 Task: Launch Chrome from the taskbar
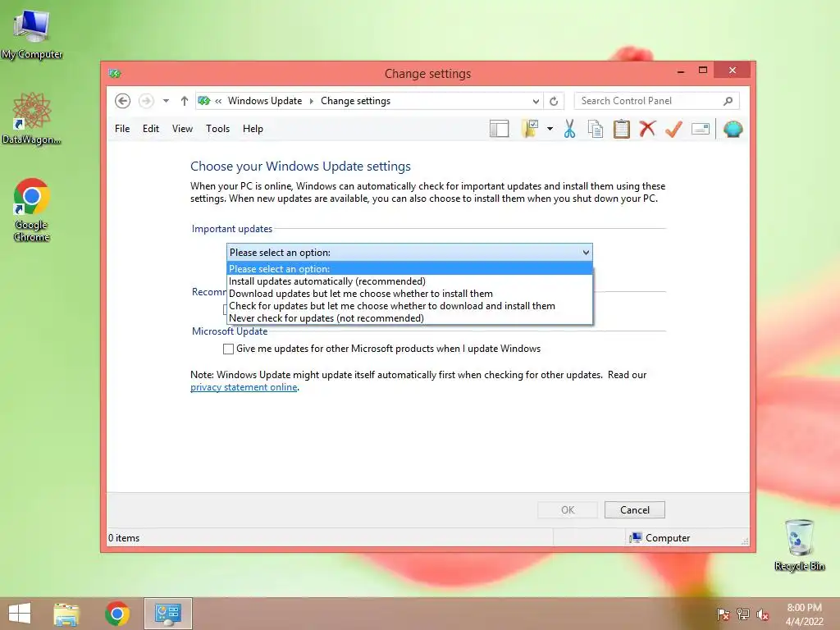[117, 614]
